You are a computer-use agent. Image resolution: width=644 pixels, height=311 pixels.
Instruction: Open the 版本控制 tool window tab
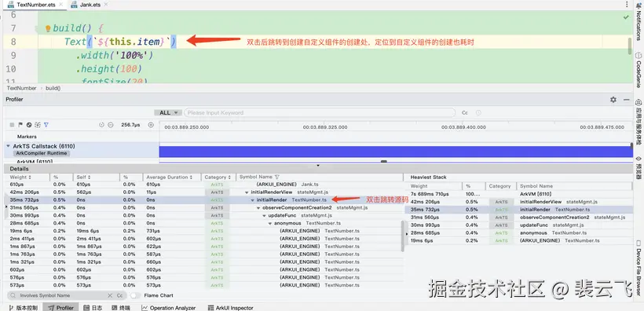coord(23,308)
